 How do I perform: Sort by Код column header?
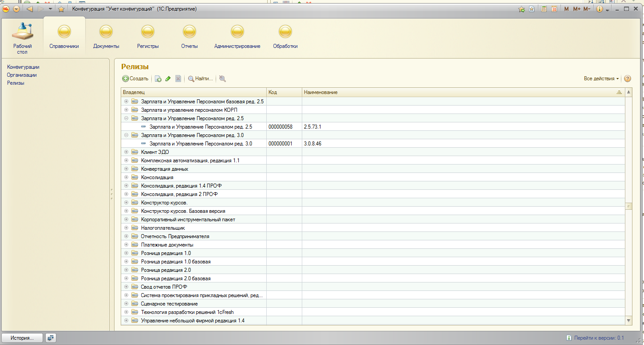(x=284, y=92)
